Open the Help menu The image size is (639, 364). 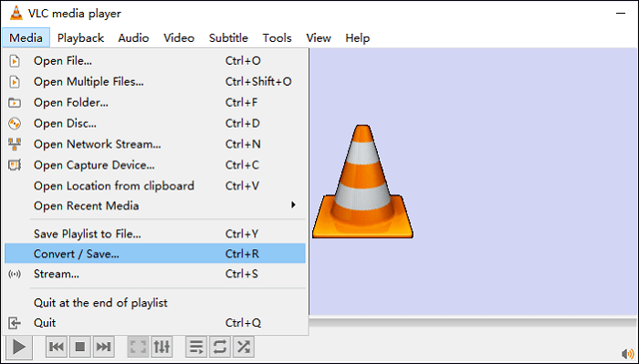[358, 38]
